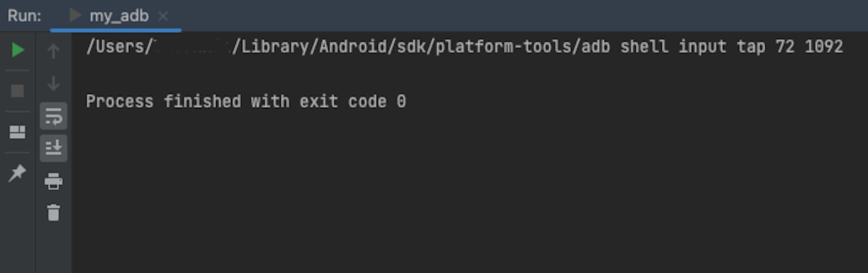Pin the run tab using the pin icon
The width and height of the screenshot is (868, 273).
coord(17,173)
